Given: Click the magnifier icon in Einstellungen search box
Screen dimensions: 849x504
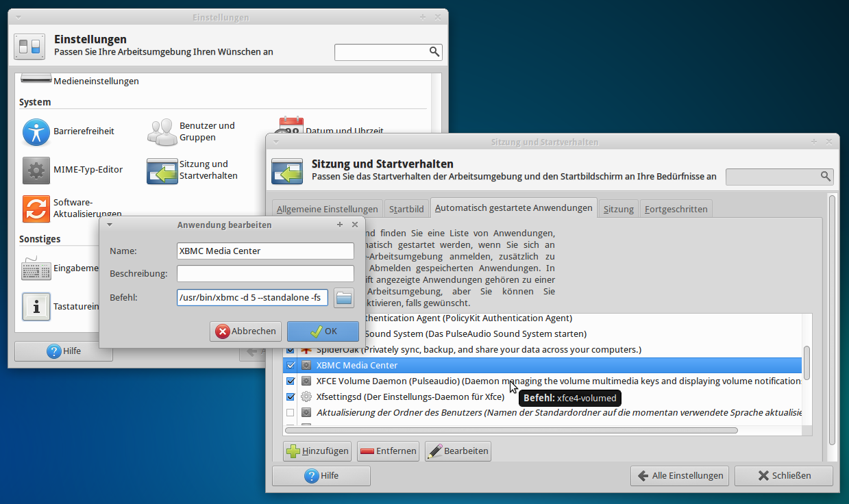Looking at the screenshot, I should pos(434,52).
